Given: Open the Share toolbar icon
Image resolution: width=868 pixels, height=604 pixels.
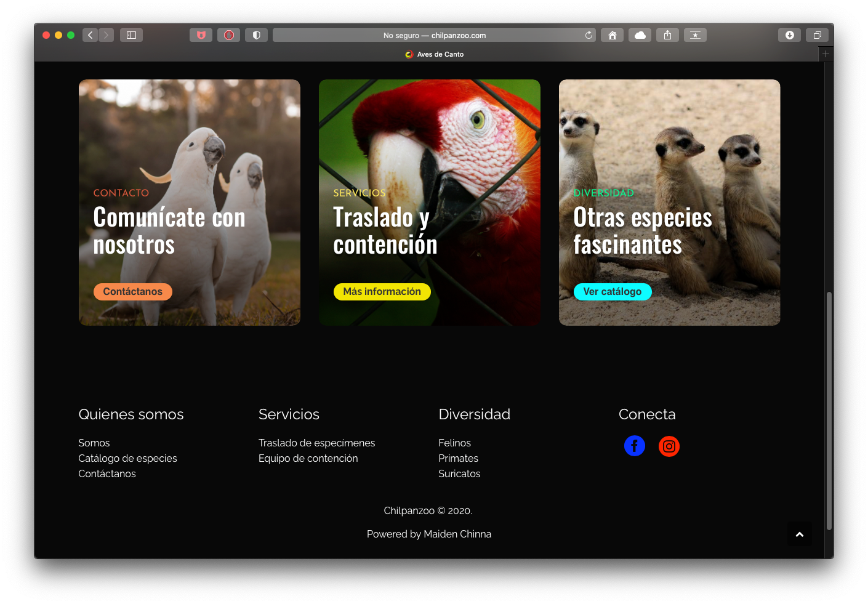Looking at the screenshot, I should [667, 35].
